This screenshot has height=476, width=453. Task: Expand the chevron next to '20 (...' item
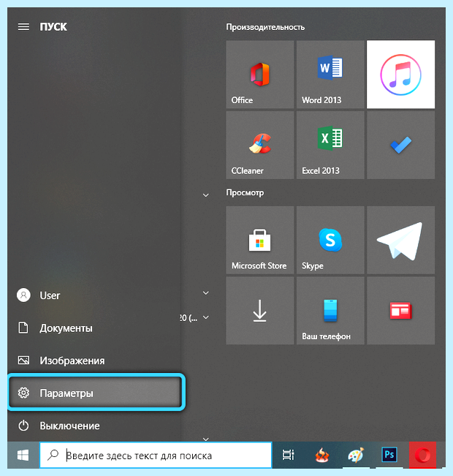click(x=206, y=317)
